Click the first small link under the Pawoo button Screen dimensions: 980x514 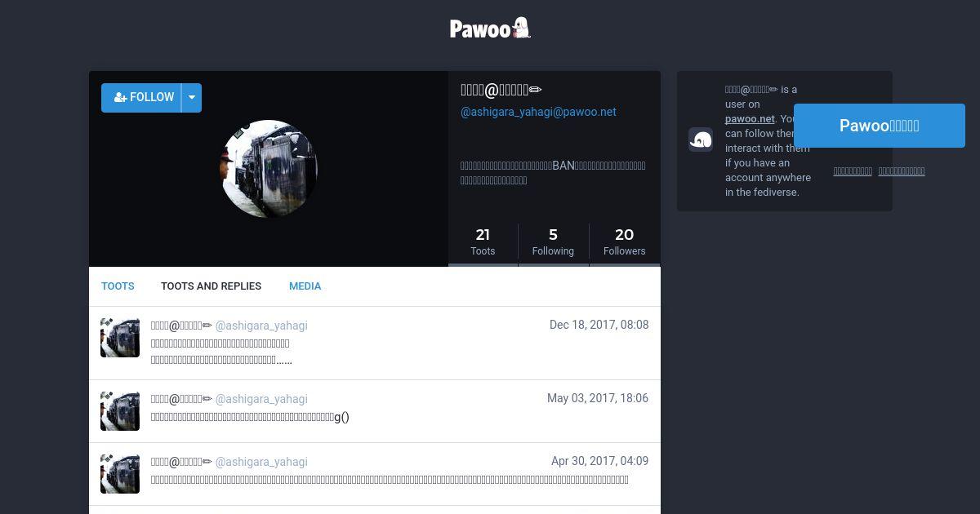pos(853,171)
